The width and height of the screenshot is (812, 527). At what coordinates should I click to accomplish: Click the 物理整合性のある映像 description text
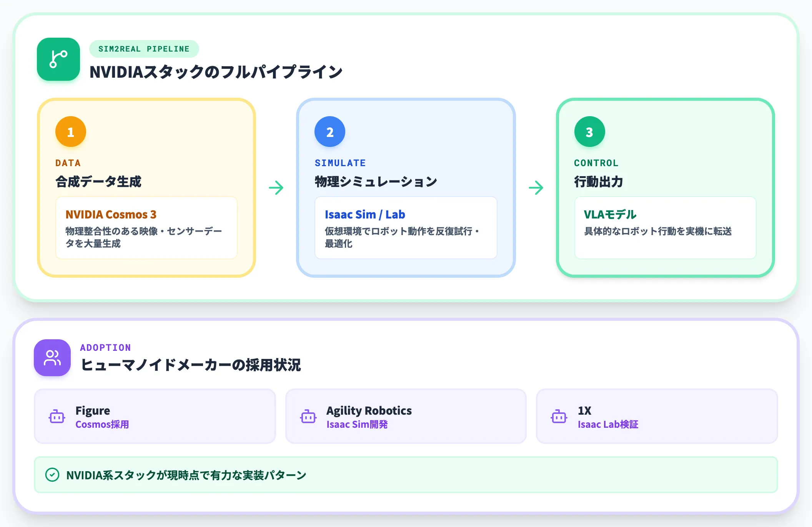[x=144, y=237]
